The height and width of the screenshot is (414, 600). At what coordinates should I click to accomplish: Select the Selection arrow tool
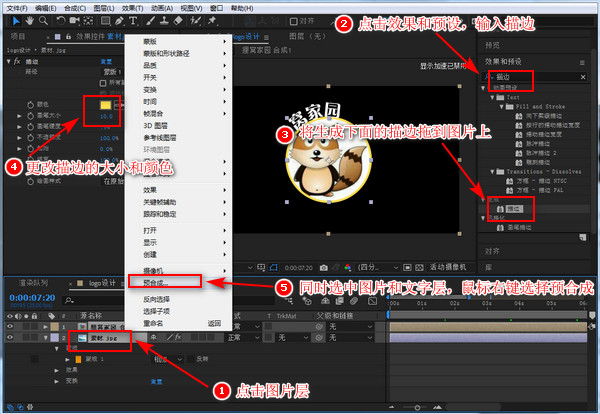pos(16,21)
